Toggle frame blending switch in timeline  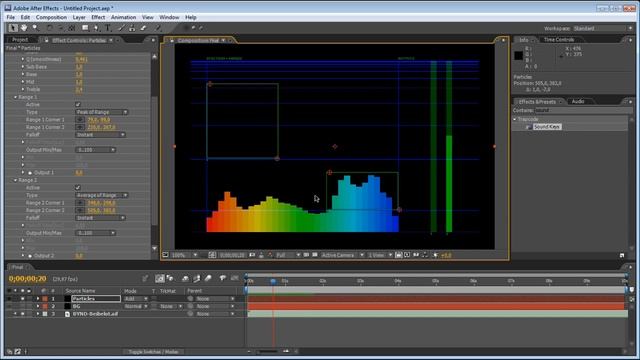click(x=197, y=278)
